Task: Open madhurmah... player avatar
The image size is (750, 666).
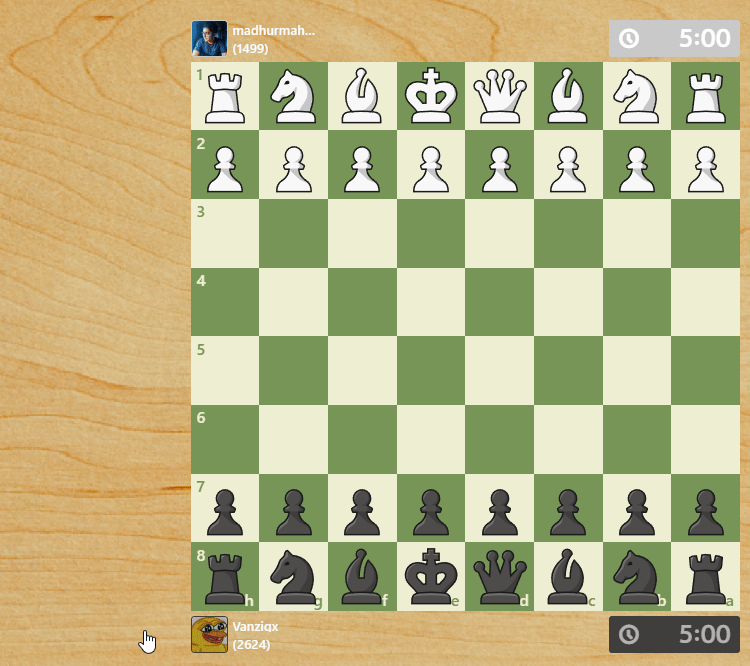Action: 210,38
